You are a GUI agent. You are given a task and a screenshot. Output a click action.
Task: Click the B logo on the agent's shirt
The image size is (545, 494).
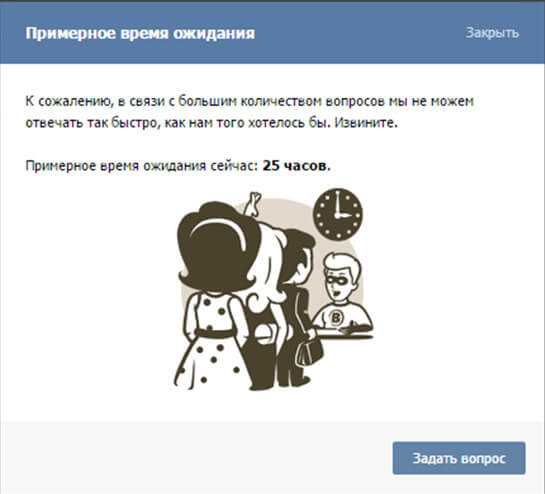[336, 317]
